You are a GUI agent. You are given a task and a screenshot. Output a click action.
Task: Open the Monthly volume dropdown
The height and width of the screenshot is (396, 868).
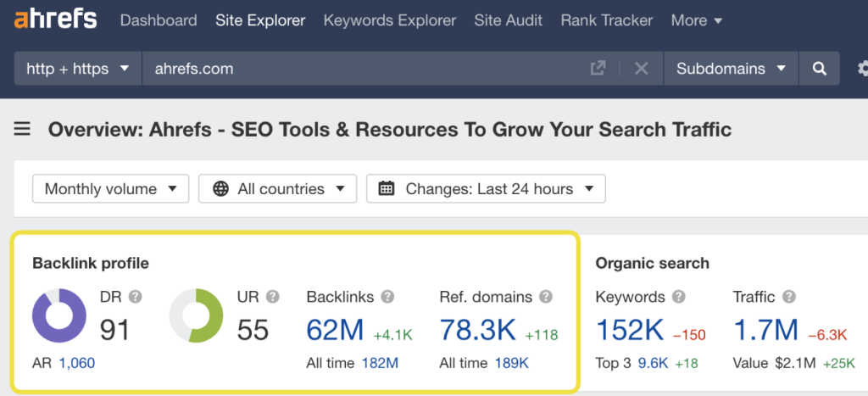tap(111, 189)
